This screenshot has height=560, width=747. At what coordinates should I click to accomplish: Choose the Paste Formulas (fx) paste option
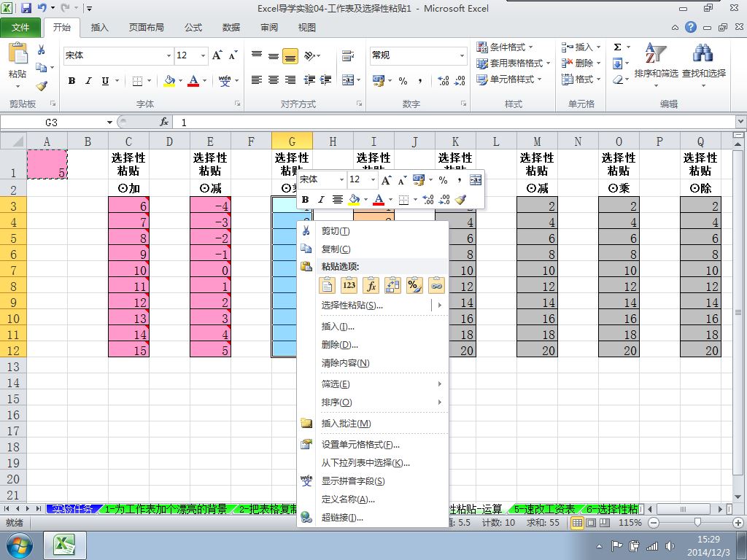(x=371, y=285)
